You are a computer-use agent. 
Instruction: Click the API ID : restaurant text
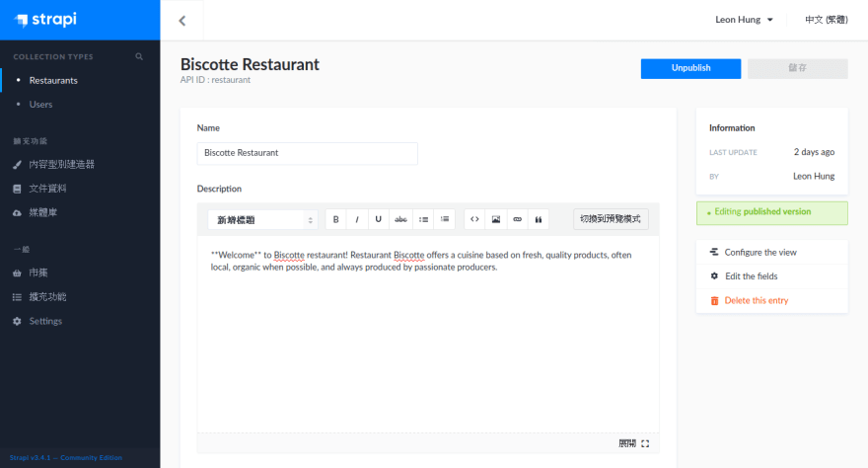click(x=215, y=80)
